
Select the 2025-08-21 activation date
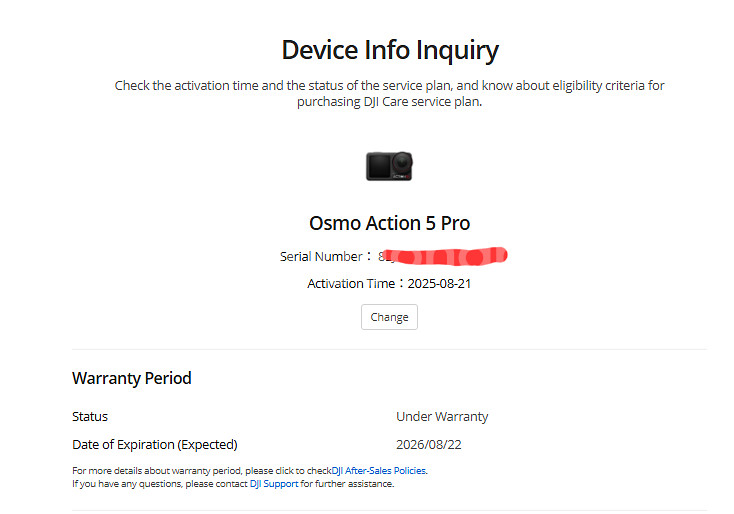tap(439, 284)
